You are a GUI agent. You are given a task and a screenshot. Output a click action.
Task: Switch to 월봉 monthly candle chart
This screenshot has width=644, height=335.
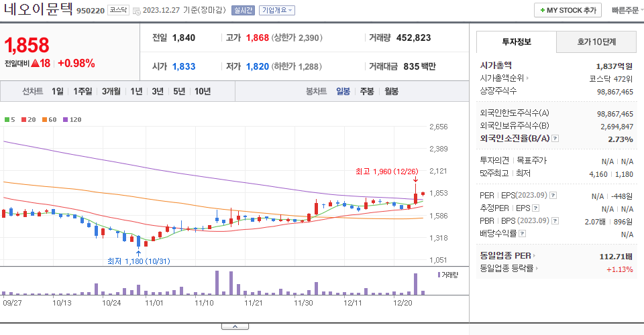click(391, 91)
